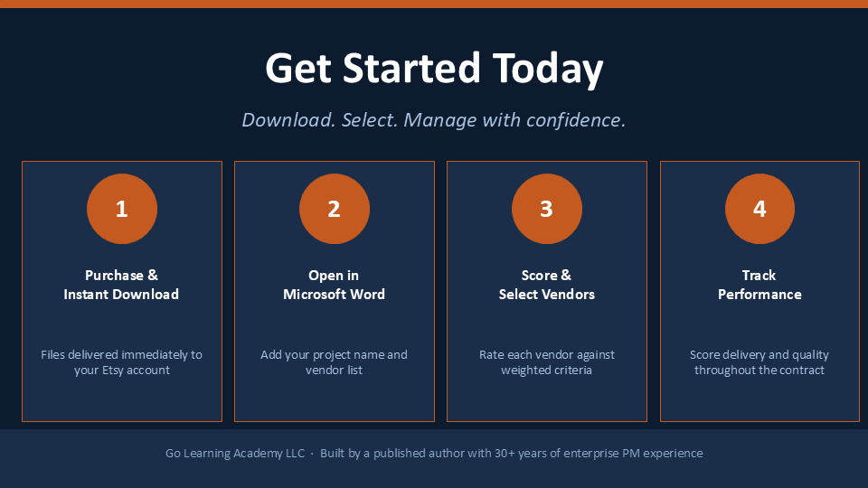This screenshot has width=868, height=488.
Task: Click the Open in Microsoft Word heading
Action: [x=334, y=285]
